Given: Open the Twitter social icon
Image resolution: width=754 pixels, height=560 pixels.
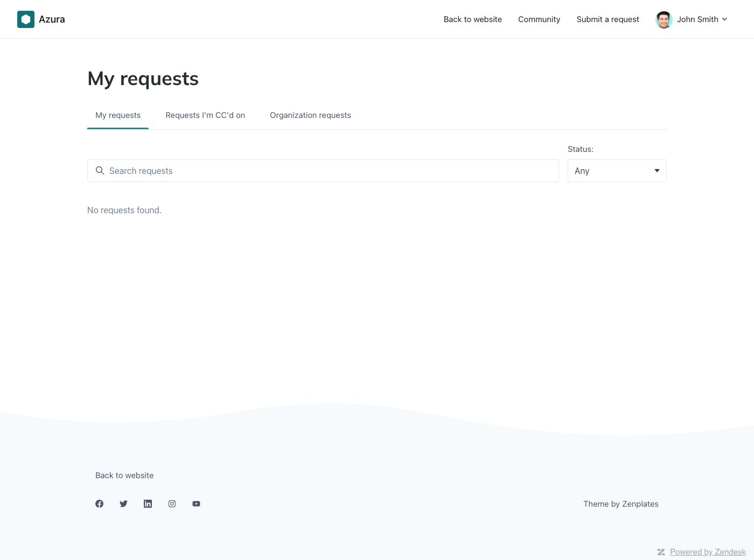Looking at the screenshot, I should pos(123,504).
